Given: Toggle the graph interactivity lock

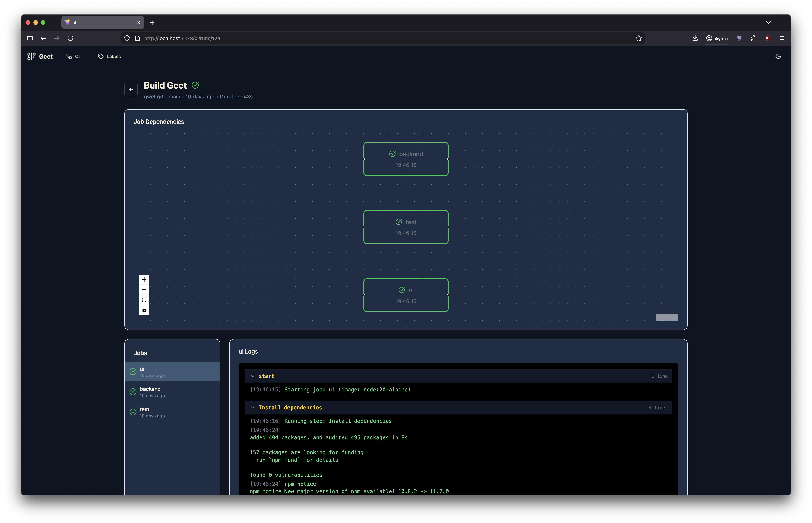Looking at the screenshot, I should pyautogui.click(x=144, y=310).
